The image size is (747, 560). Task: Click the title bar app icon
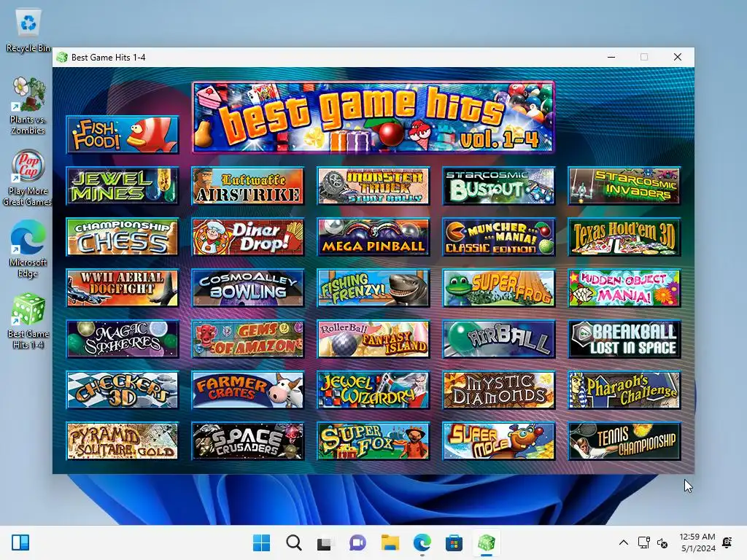click(61, 57)
